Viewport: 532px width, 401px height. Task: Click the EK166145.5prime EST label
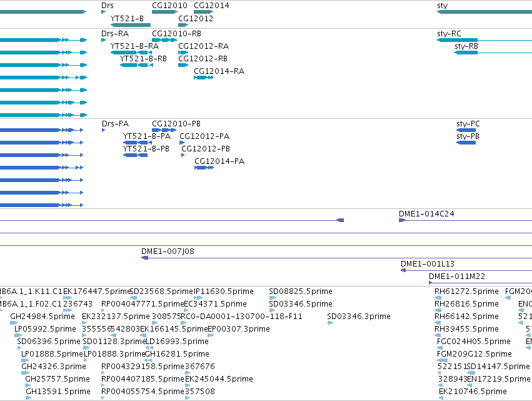pos(174,329)
